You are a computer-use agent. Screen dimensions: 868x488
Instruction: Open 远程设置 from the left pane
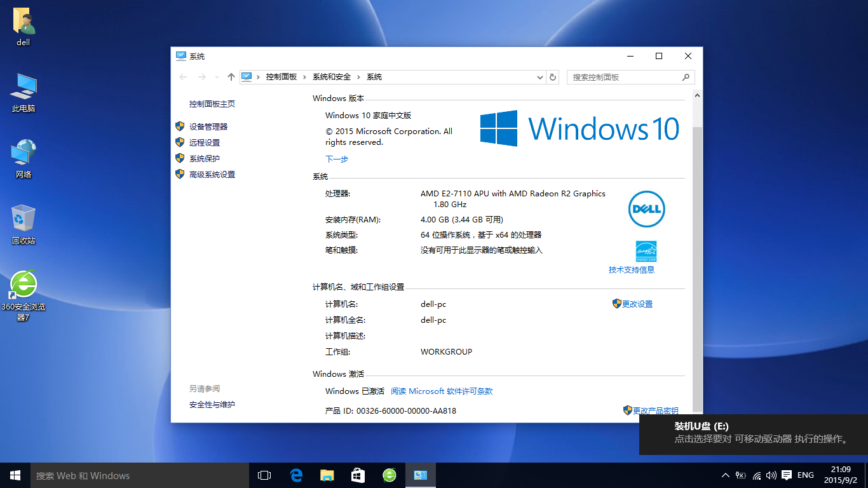point(205,143)
